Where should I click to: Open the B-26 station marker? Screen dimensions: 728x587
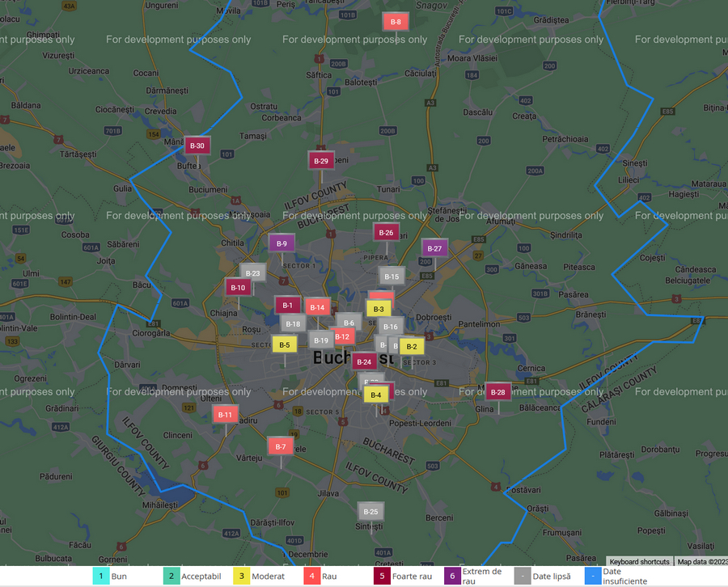386,233
